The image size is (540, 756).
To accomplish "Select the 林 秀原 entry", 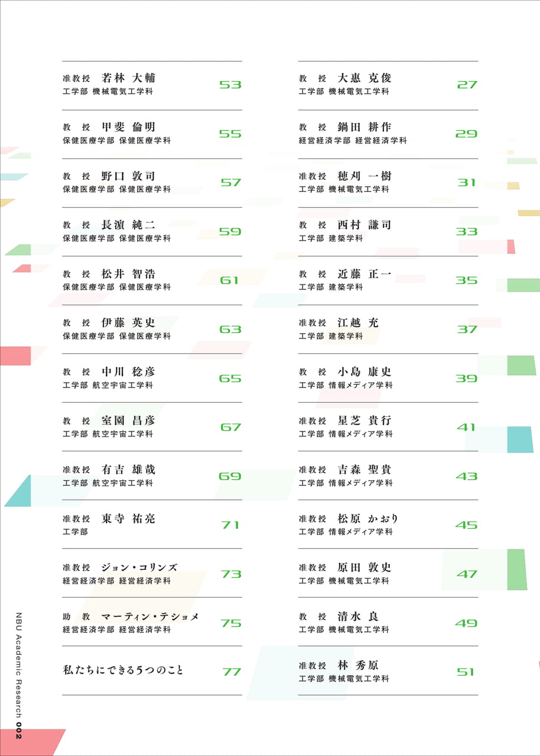I will 388,672.
